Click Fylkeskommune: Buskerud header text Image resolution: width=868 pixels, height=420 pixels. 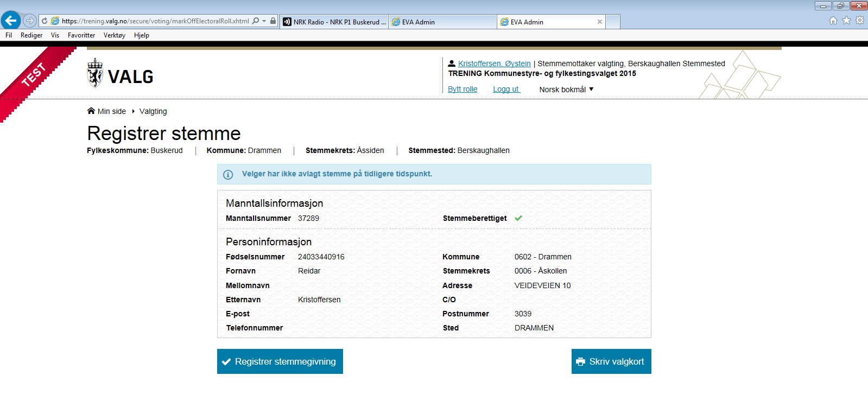135,150
